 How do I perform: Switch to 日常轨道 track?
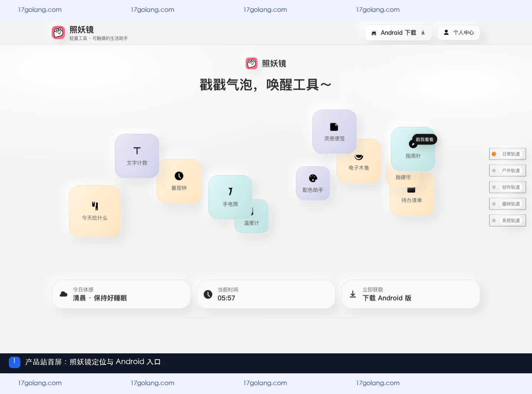(508, 154)
